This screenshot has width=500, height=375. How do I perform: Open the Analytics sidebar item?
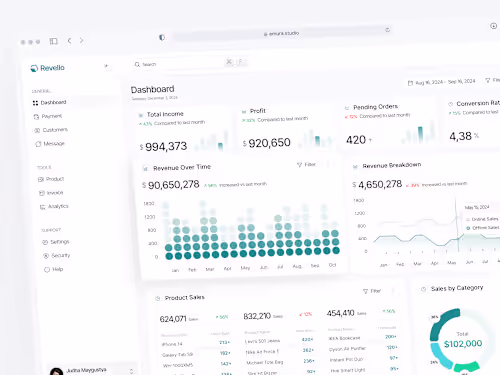[54, 207]
